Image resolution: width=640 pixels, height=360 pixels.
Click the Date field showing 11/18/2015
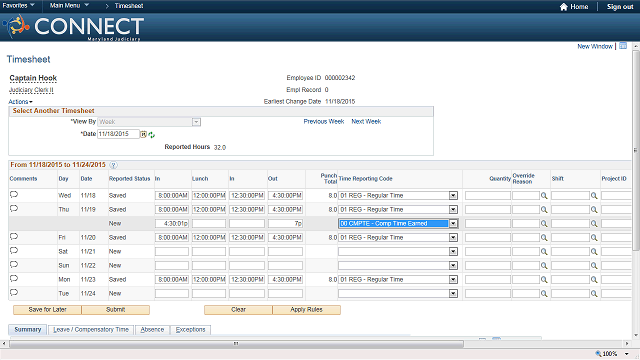tap(118, 134)
